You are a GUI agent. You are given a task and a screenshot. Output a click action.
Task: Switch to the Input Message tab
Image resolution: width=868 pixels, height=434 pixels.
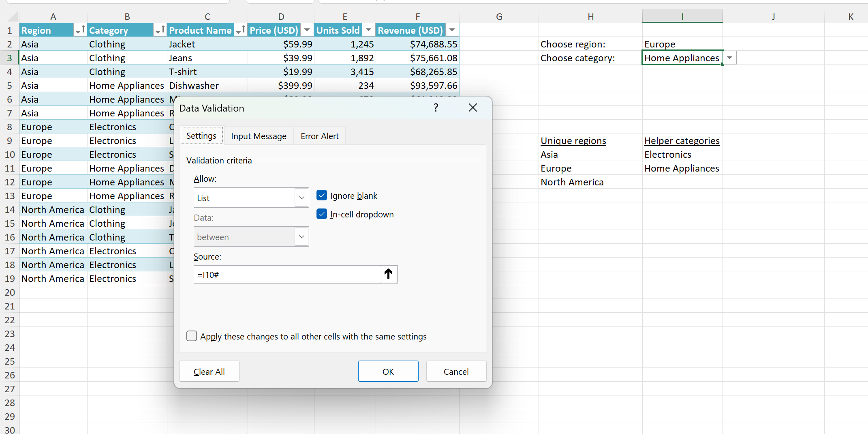(259, 136)
